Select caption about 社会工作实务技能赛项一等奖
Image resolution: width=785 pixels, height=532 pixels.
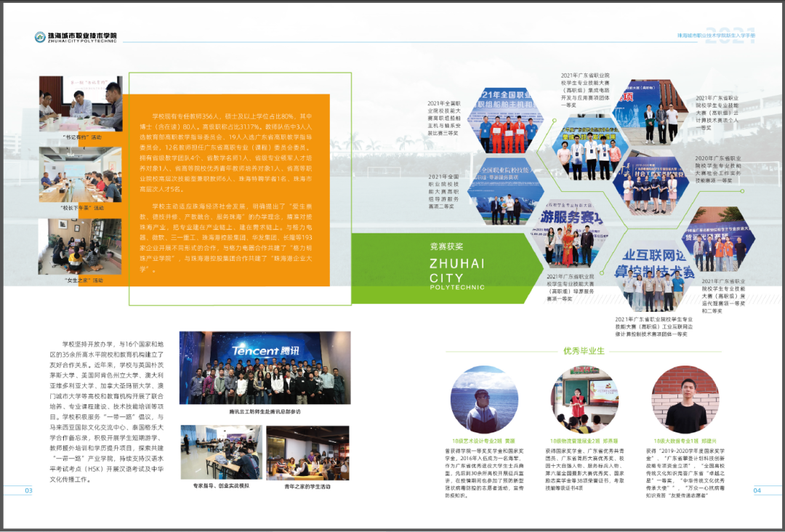pos(718,169)
